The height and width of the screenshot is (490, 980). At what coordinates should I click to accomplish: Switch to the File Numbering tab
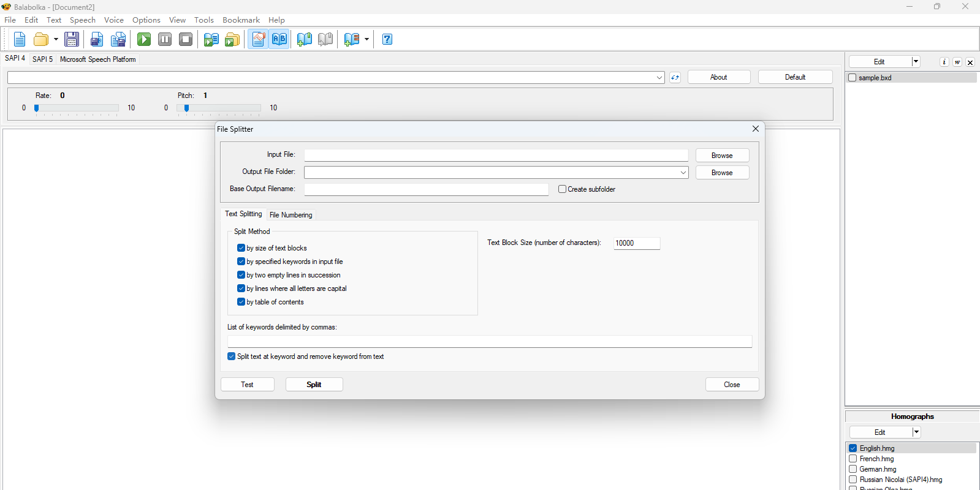[x=291, y=215]
